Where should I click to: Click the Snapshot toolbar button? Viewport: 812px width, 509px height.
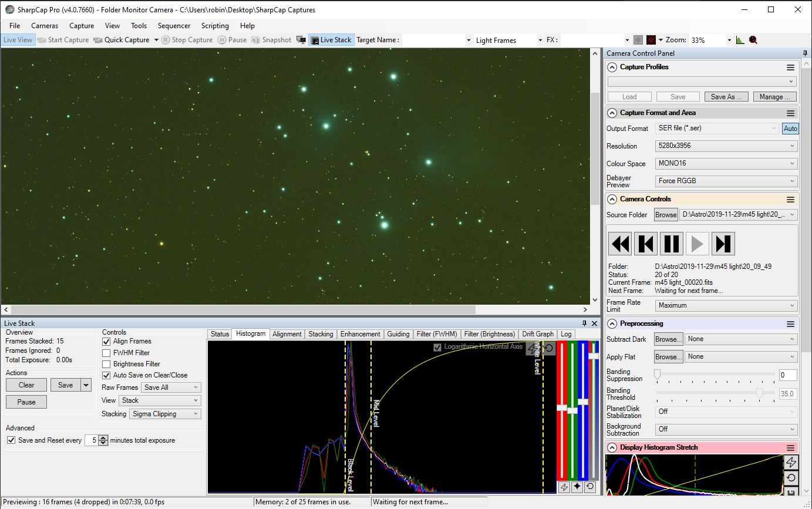coord(271,40)
